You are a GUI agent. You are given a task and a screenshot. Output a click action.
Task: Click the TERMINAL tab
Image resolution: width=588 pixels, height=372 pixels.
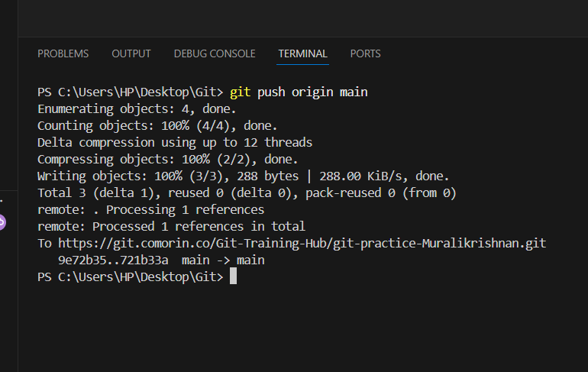pyautogui.click(x=302, y=53)
